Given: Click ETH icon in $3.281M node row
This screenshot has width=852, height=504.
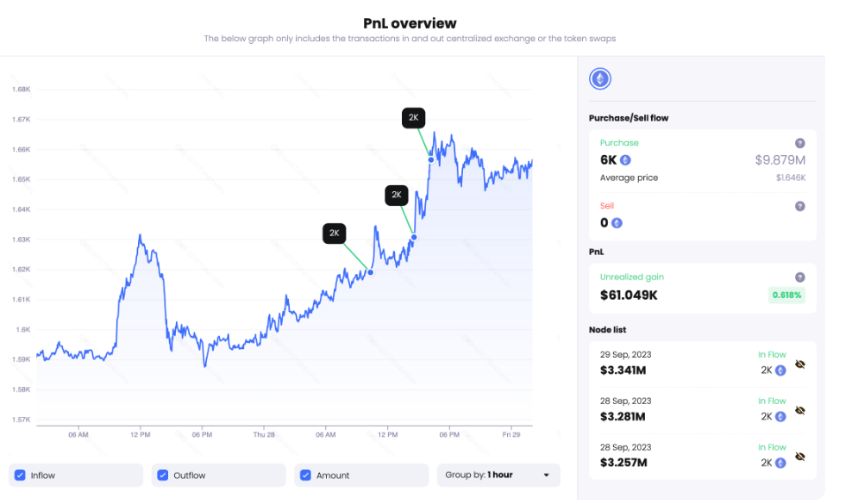Looking at the screenshot, I should (x=780, y=417).
